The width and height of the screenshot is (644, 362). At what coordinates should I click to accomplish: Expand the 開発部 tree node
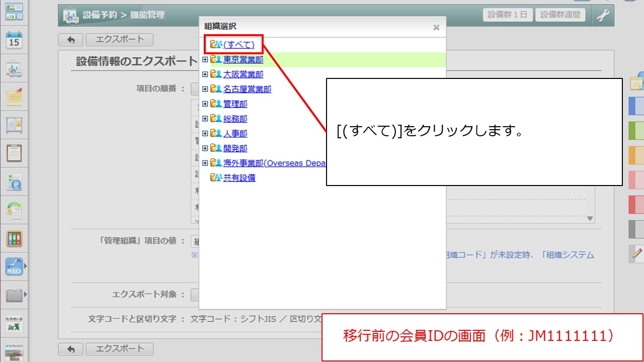click(x=205, y=148)
